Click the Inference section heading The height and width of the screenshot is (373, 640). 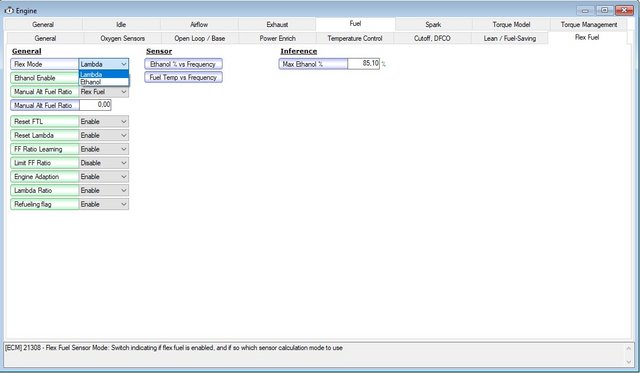coord(298,51)
